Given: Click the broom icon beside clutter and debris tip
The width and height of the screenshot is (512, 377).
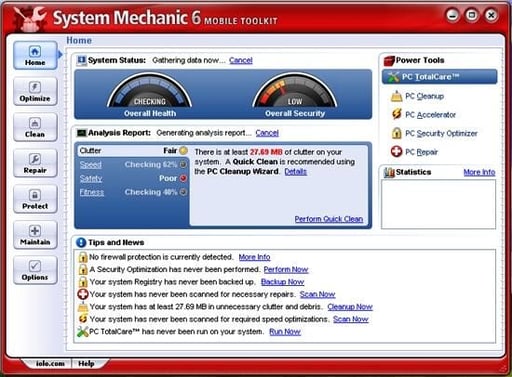Looking at the screenshot, I should click(83, 307).
